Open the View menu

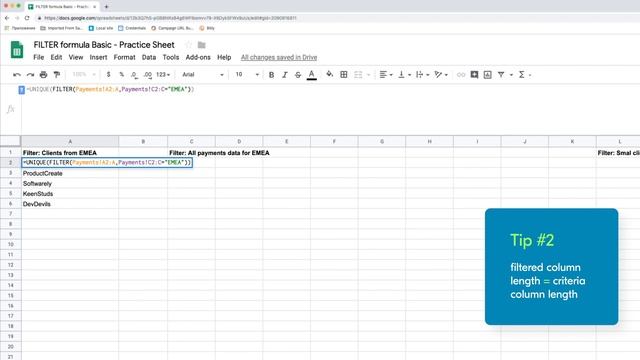coord(76,58)
